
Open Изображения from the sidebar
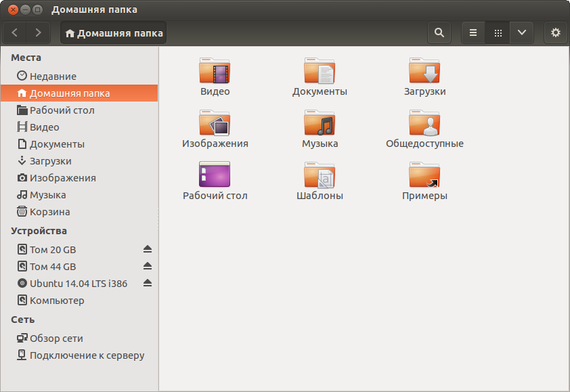pos(79,178)
